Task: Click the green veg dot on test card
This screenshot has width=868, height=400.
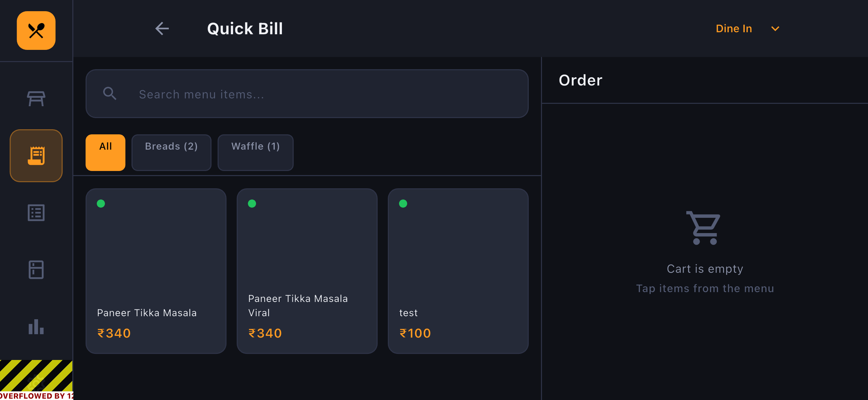Action: (x=403, y=204)
